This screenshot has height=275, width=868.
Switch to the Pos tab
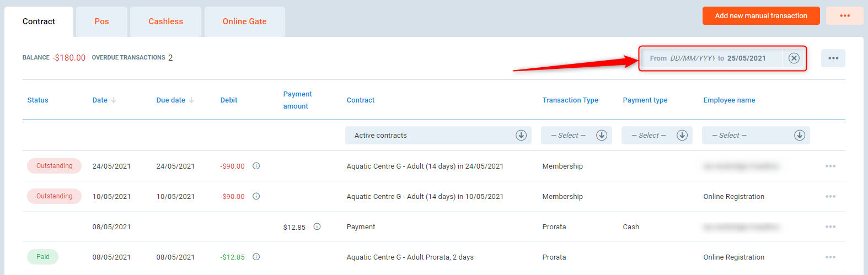[x=101, y=21]
